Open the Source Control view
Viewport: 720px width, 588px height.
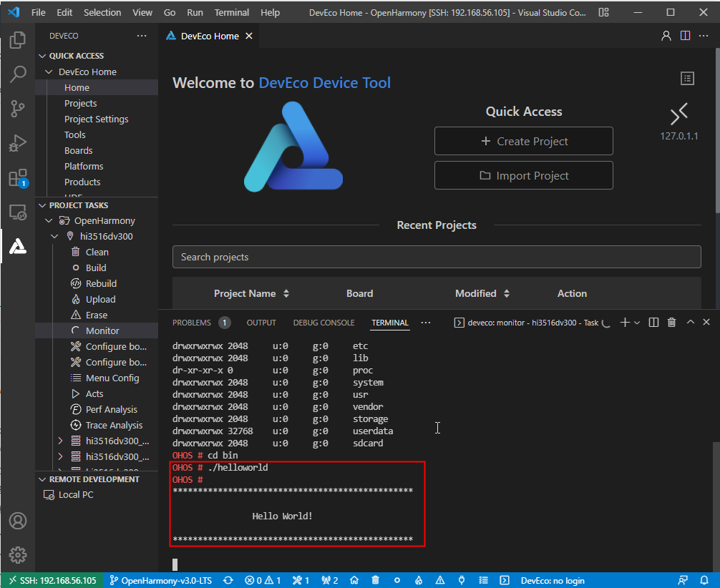18,109
